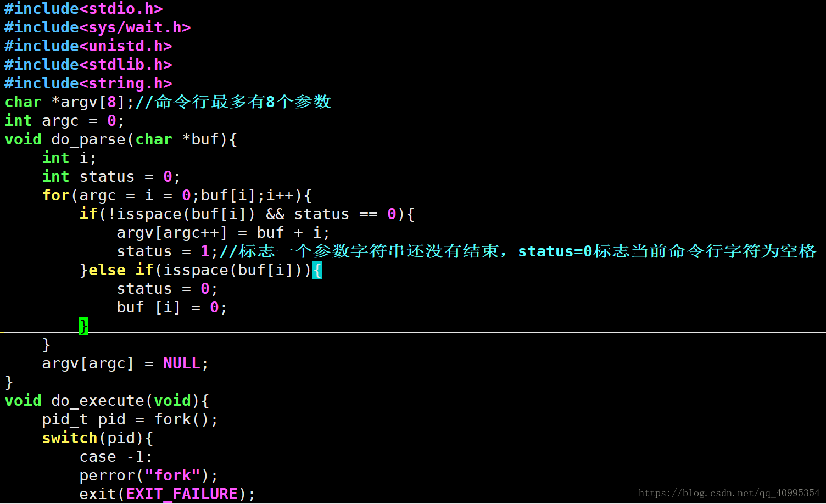Click the 'if(!isspace(buf[i]) && status == 0){' line
The height and width of the screenshot is (504, 826).
tap(247, 214)
